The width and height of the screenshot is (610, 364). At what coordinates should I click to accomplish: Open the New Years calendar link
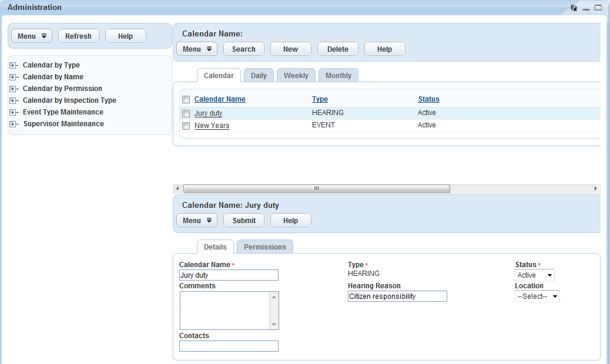[212, 126]
